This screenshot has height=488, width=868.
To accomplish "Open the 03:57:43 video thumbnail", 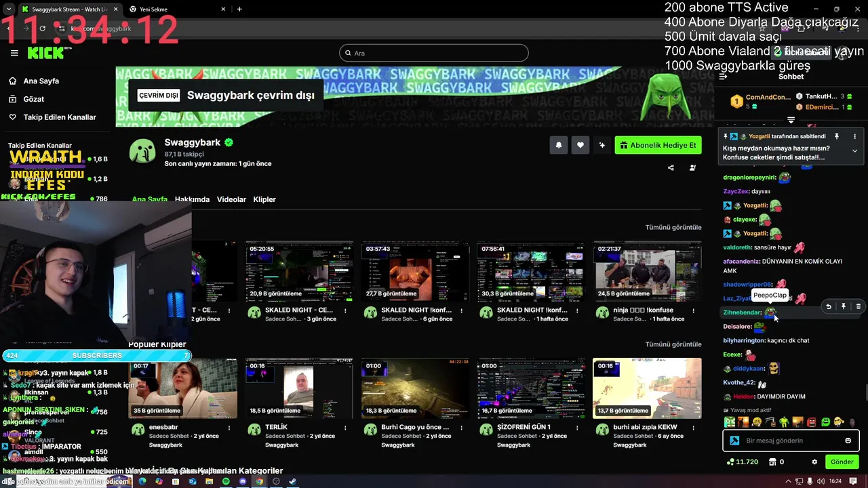I will click(x=415, y=271).
